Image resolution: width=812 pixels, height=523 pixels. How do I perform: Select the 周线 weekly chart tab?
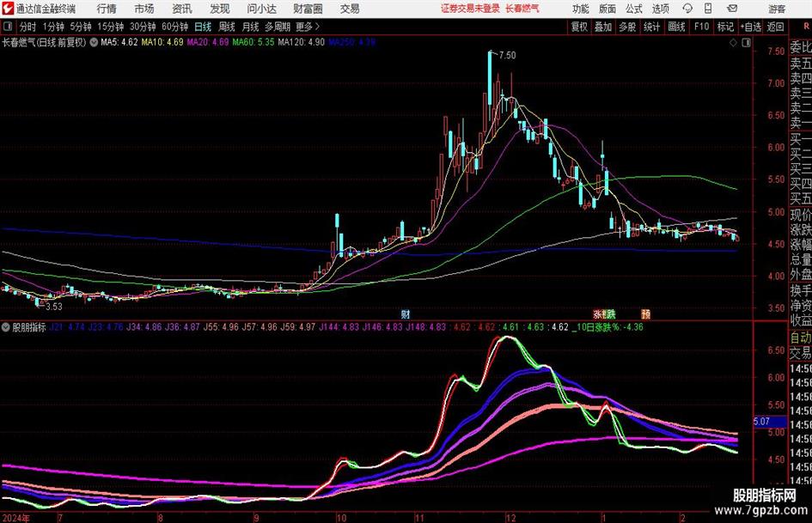tap(227, 27)
